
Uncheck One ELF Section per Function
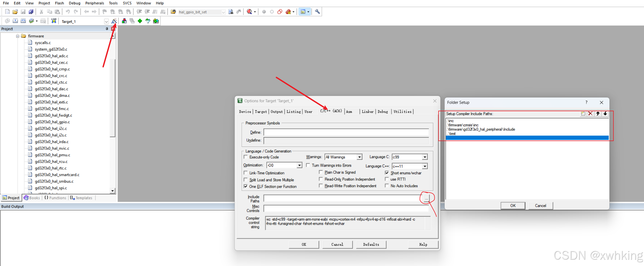[x=246, y=186]
